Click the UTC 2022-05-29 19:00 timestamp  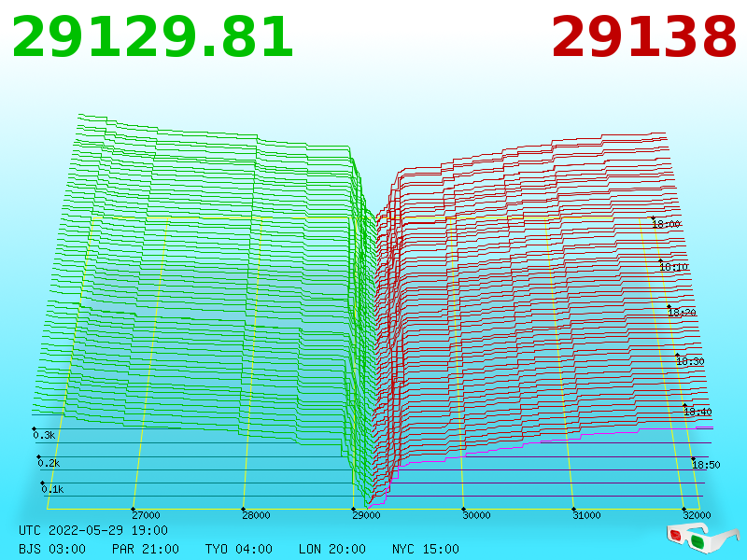[x=93, y=530]
